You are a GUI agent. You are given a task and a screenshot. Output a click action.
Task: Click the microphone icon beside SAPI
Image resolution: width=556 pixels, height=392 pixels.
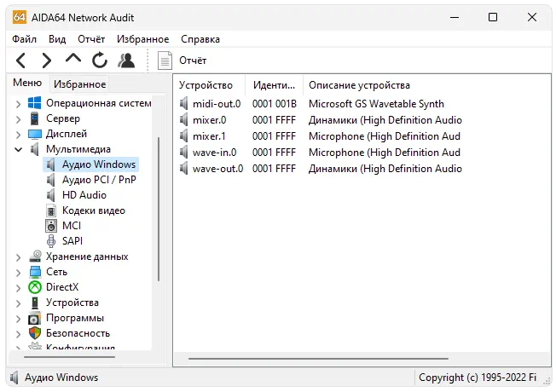[x=51, y=241]
